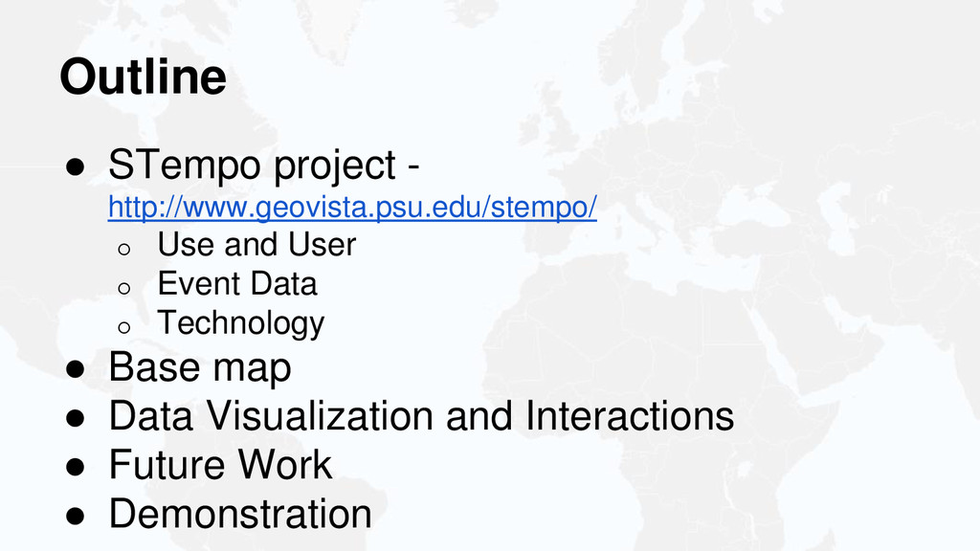Screen dimensions: 980x551
Task: Select the Event Data sub-item
Action: tap(237, 283)
